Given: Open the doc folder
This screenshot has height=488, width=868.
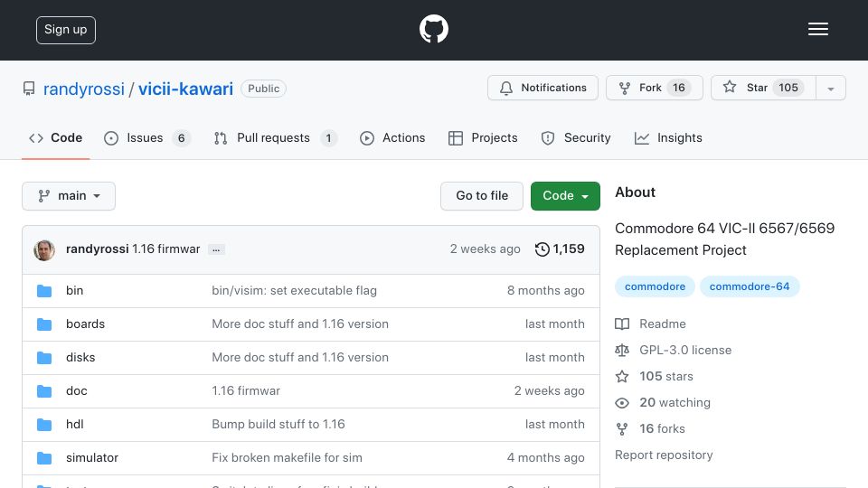Looking at the screenshot, I should pos(76,390).
